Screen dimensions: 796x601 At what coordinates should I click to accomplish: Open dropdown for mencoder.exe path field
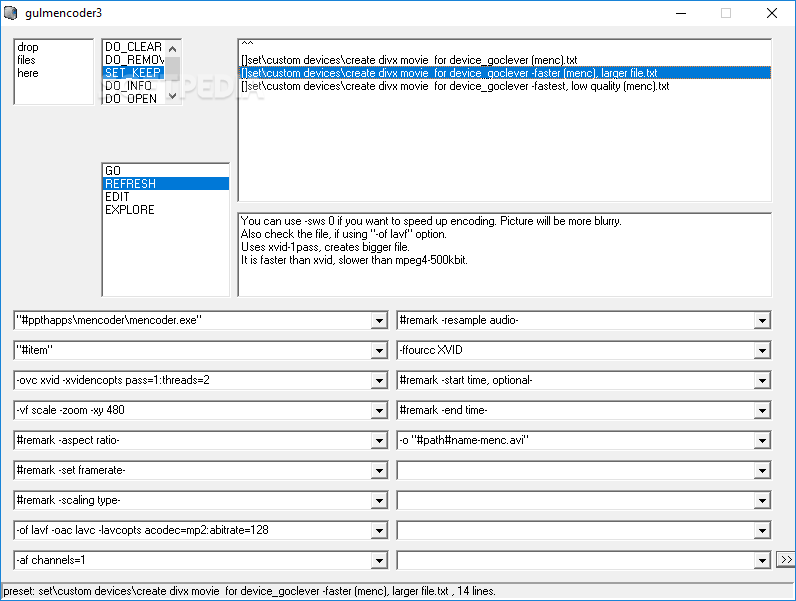click(379, 320)
